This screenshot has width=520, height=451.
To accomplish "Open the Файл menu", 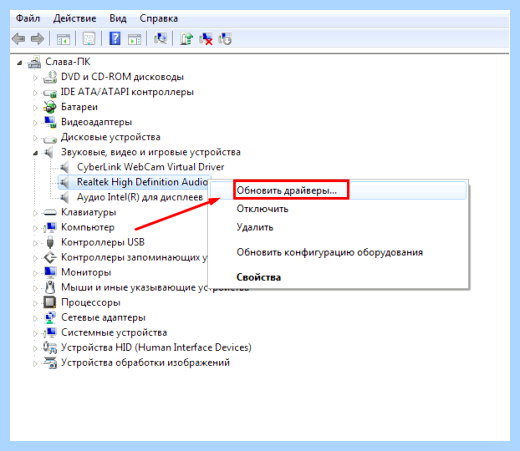I will tap(28, 18).
